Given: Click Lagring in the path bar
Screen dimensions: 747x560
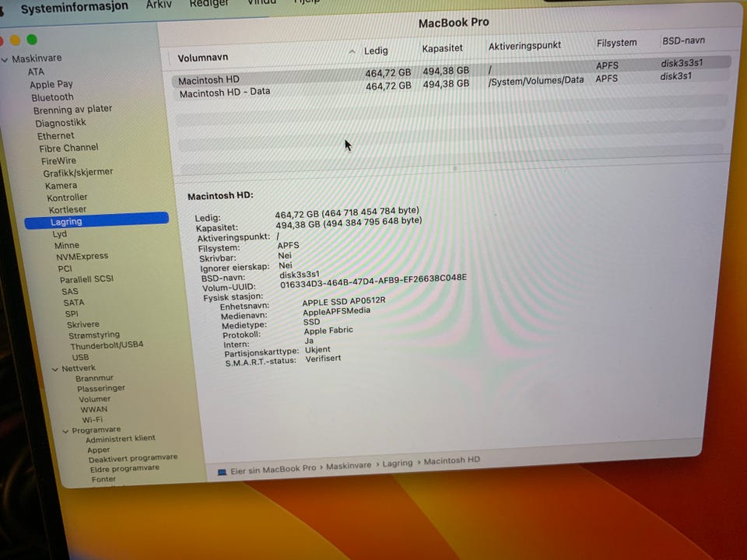Looking at the screenshot, I should (x=398, y=463).
